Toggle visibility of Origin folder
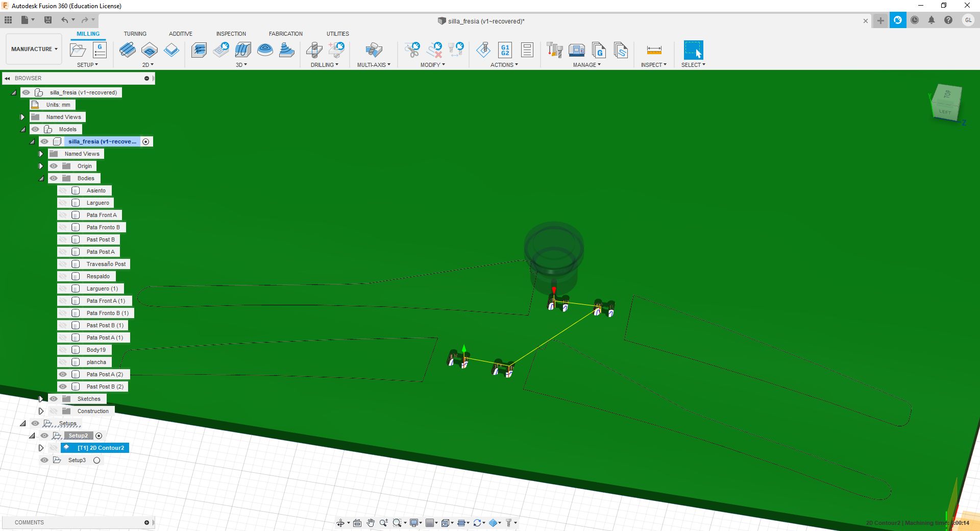The width and height of the screenshot is (980, 531). [54, 166]
